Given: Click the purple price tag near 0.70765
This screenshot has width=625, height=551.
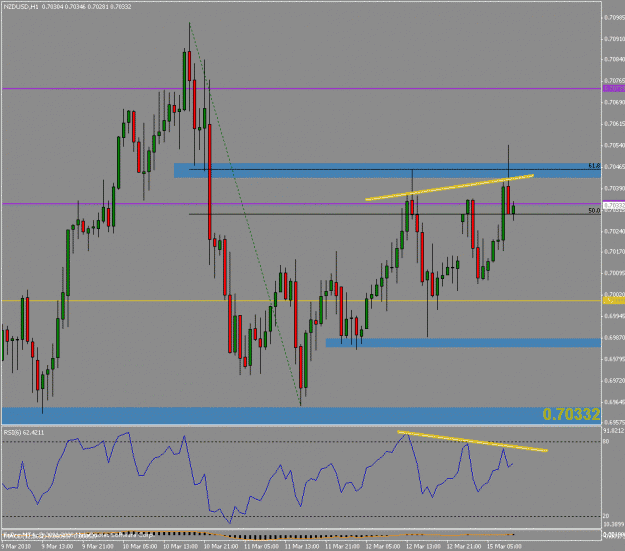Looking at the screenshot, I should point(614,89).
